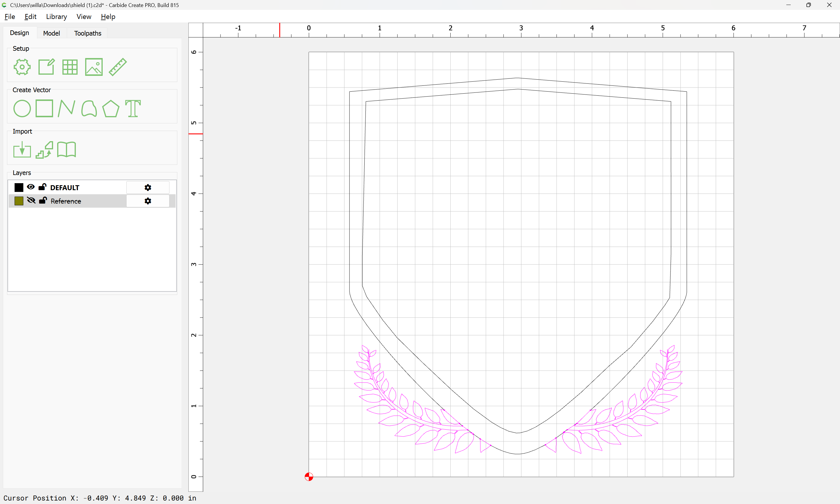Select the Polygon tool
Image resolution: width=840 pixels, height=504 pixels.
pyautogui.click(x=111, y=109)
